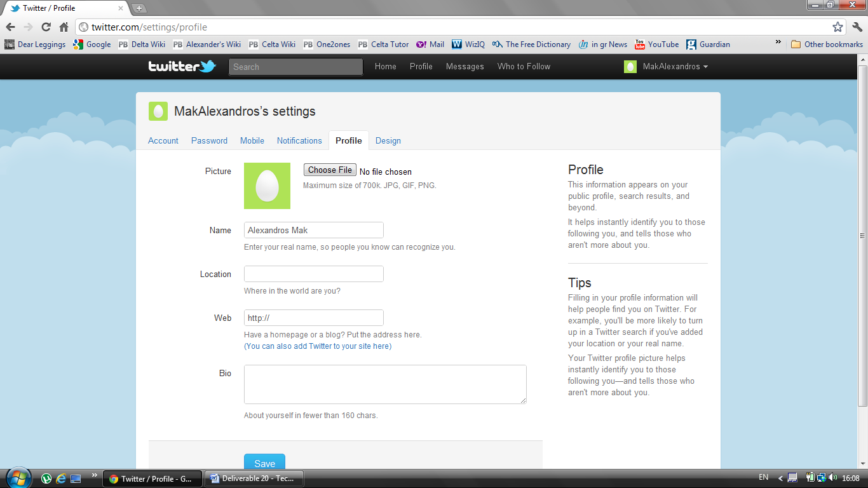Switch to the Password settings tab
Screen dimensions: 868x488
coord(209,140)
